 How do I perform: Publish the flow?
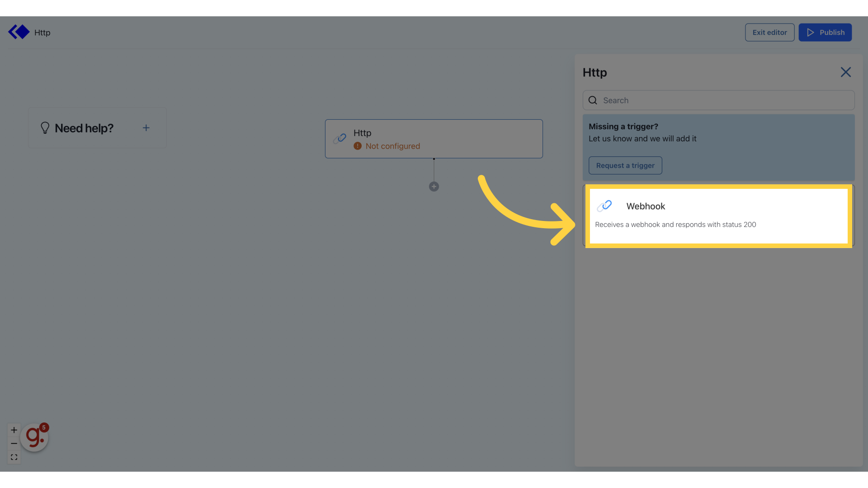tap(825, 33)
